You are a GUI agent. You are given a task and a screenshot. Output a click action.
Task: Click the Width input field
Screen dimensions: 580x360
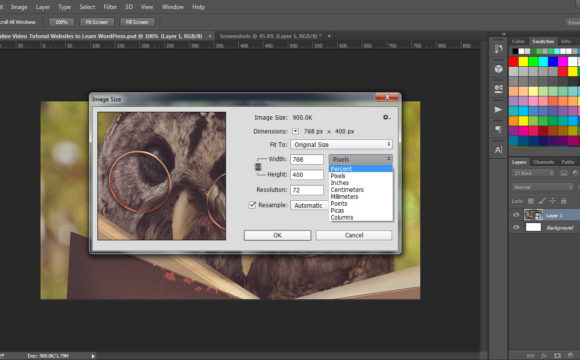(307, 159)
